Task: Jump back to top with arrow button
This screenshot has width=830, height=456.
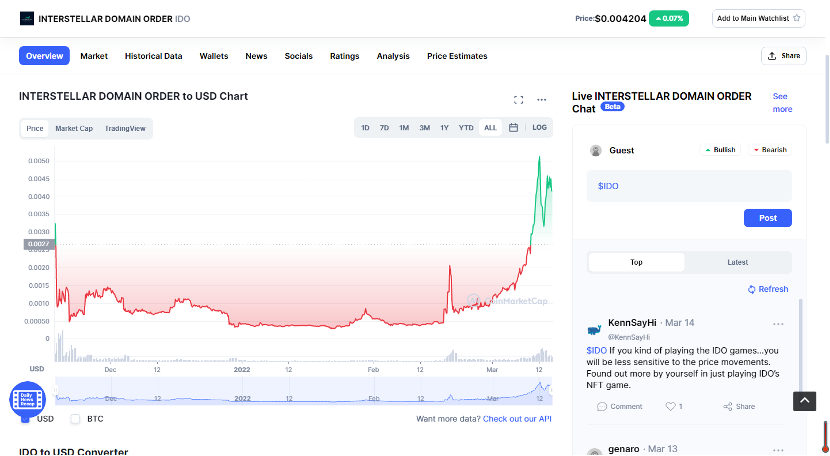Action: point(804,401)
